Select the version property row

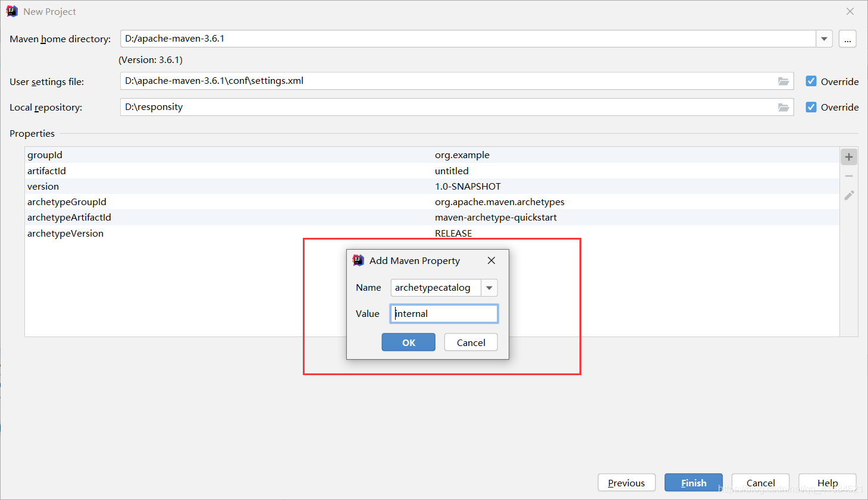432,186
